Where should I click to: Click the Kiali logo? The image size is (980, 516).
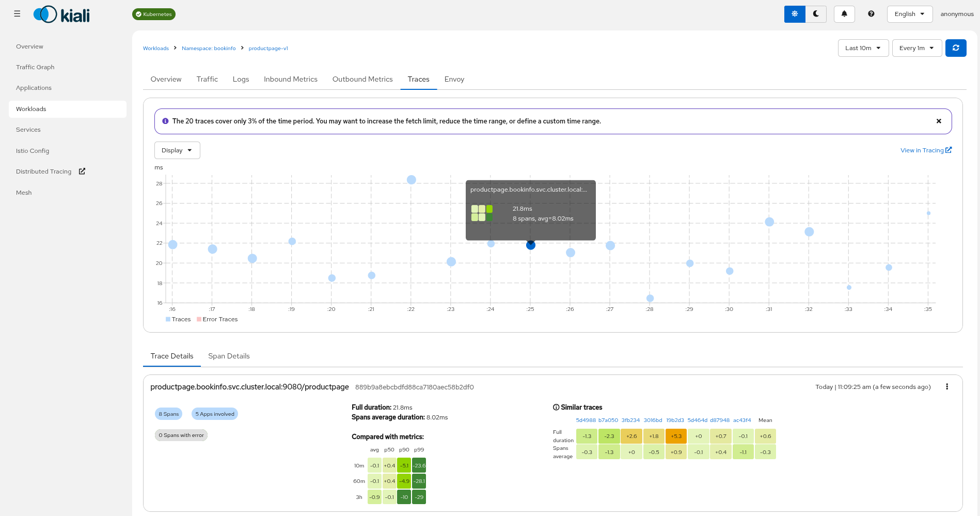click(61, 14)
